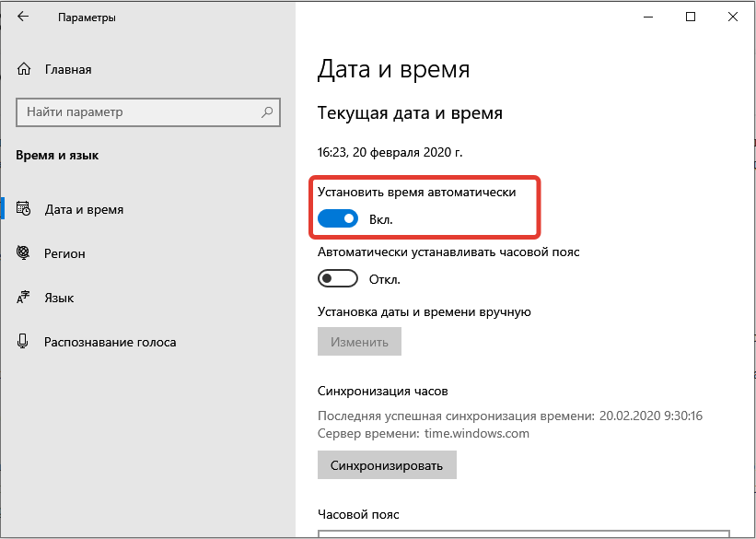Enable Автоматически устанавливать часовой пояс switch
This screenshot has width=756, height=539.
(338, 278)
